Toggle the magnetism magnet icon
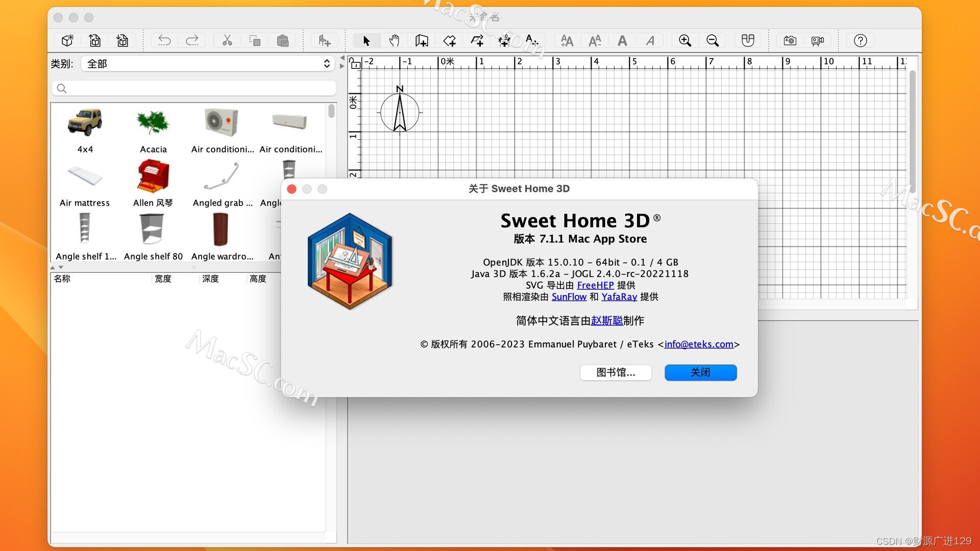 [748, 40]
